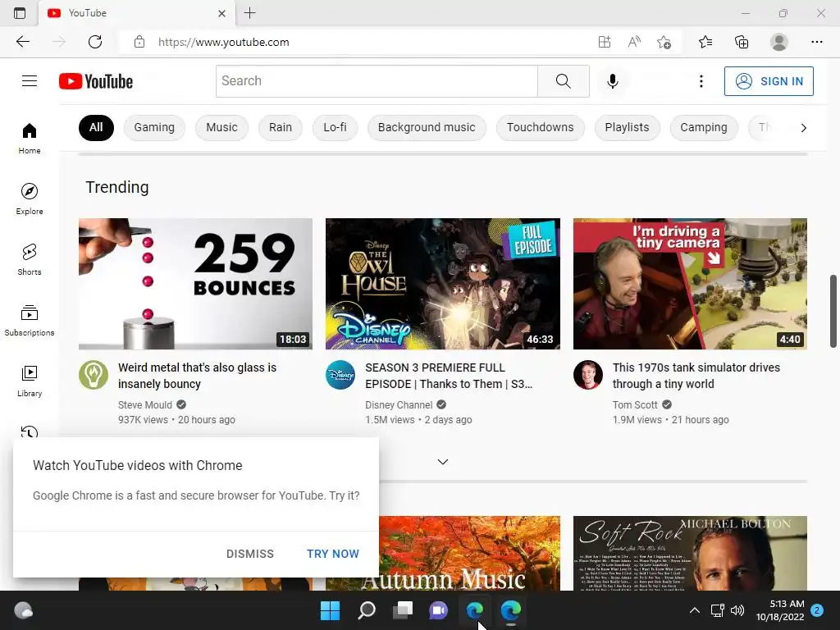Viewport: 840px width, 630px height.
Task: Play the Soft Rock Michael Bolton thumbnail
Action: (690, 554)
